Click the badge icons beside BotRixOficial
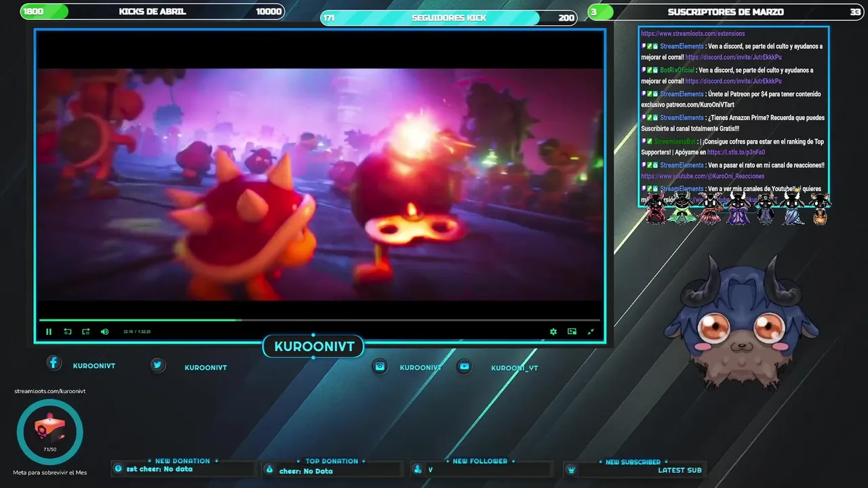Image resolution: width=868 pixels, height=488 pixels. click(x=650, y=70)
